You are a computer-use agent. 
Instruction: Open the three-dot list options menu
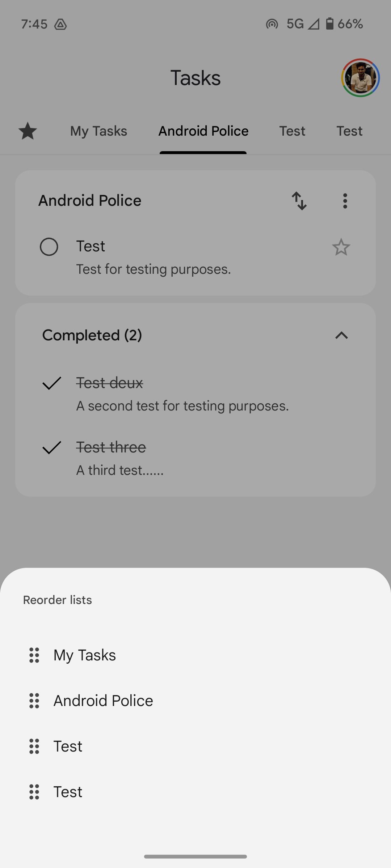pos(345,201)
